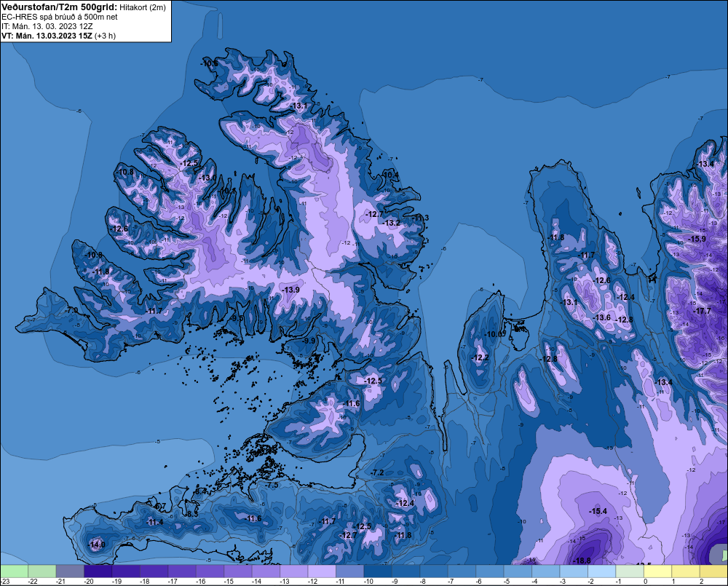Click the legend value '-8'
The width and height of the screenshot is (728, 586).
click(x=423, y=582)
